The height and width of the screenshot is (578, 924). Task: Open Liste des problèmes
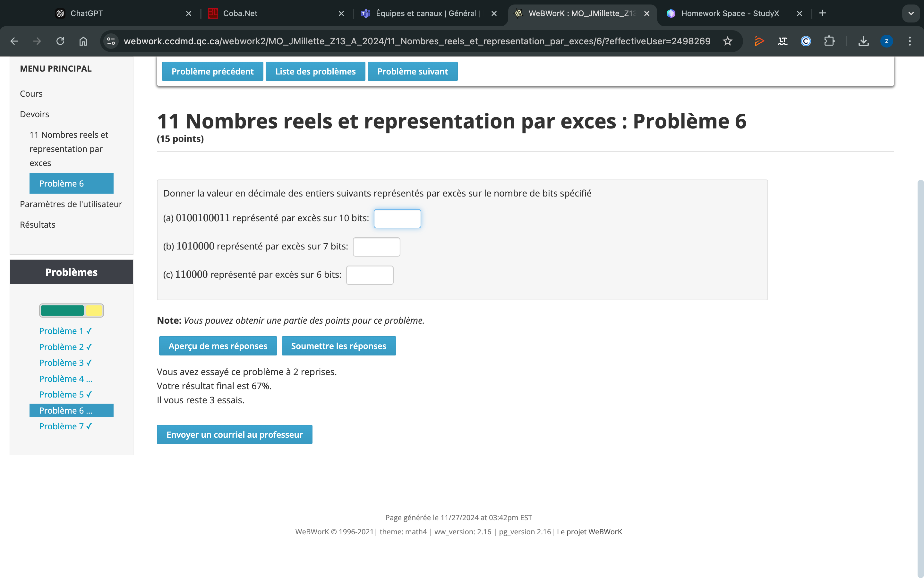[x=315, y=72]
